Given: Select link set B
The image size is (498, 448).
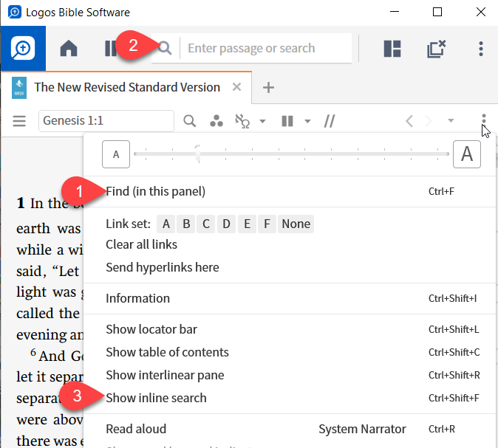Looking at the screenshot, I should tap(186, 224).
